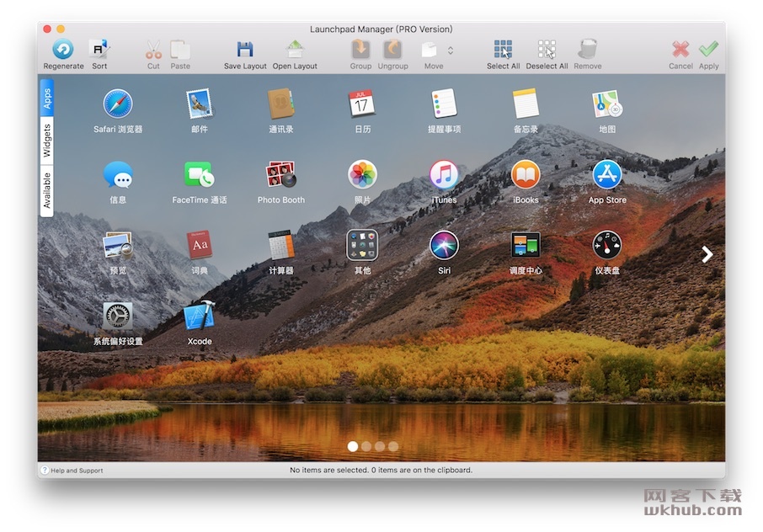This screenshot has width=763, height=532.
Task: Select the 通讯录 Contacts app icon
Action: point(280,104)
